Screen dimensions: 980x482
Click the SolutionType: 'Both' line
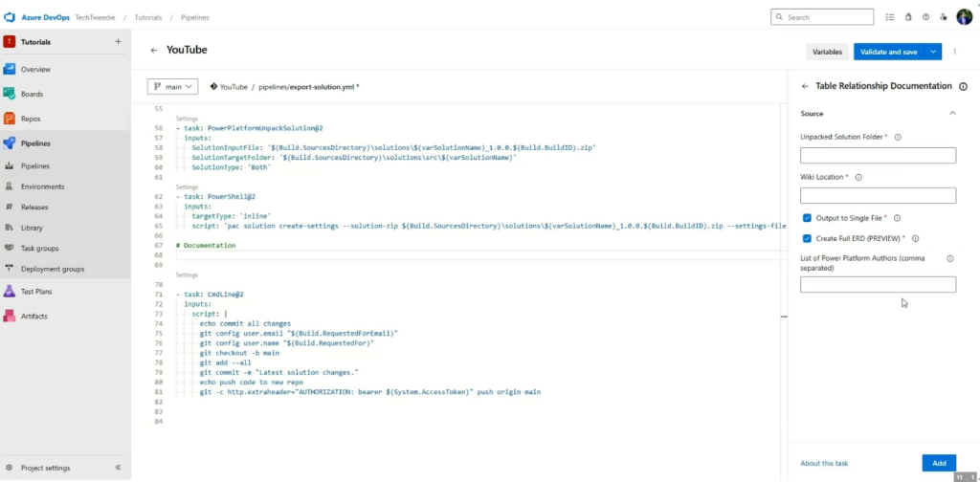tap(232, 166)
